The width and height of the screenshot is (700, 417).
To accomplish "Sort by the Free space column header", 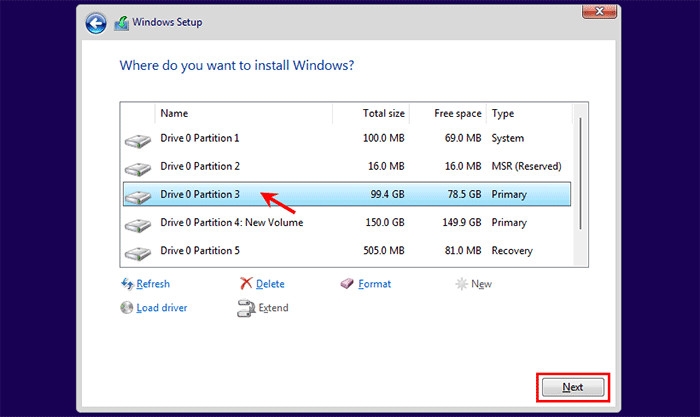I will pyautogui.click(x=448, y=113).
